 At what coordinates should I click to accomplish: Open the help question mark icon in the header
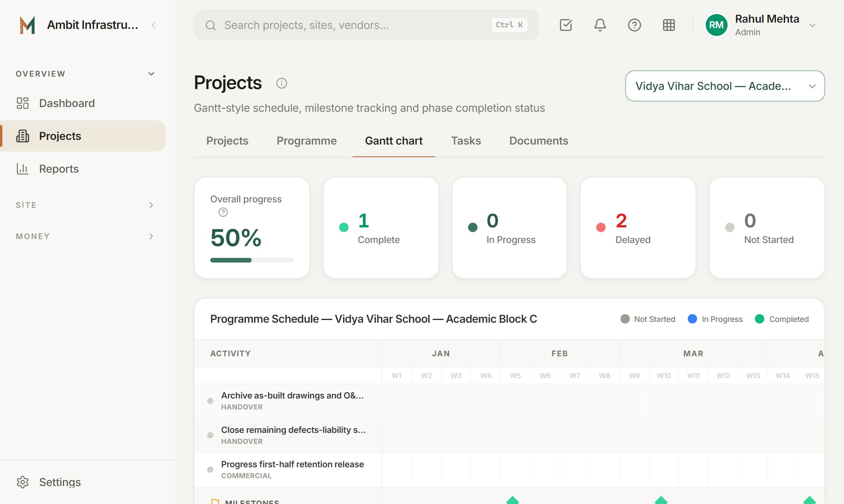(635, 25)
